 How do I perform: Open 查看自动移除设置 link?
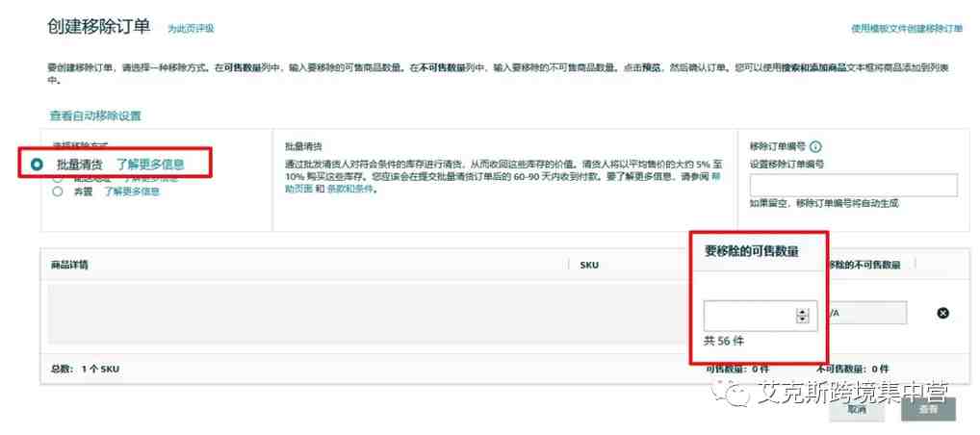point(95,115)
